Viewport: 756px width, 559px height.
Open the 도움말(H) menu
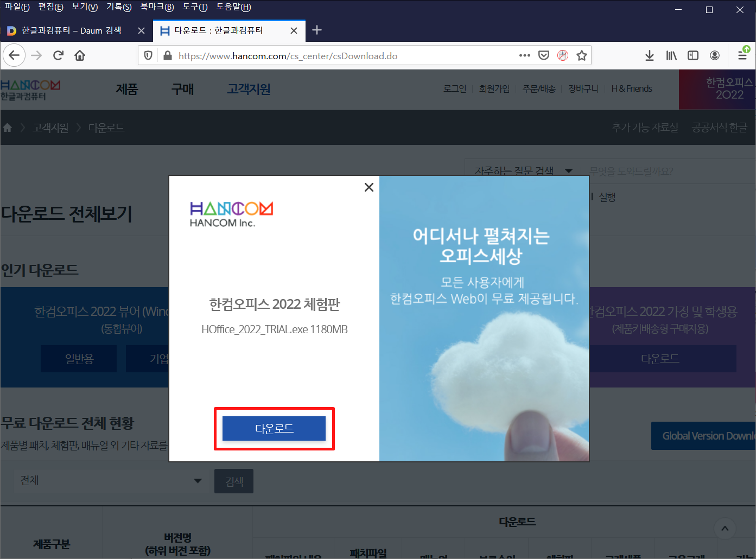pyautogui.click(x=234, y=7)
